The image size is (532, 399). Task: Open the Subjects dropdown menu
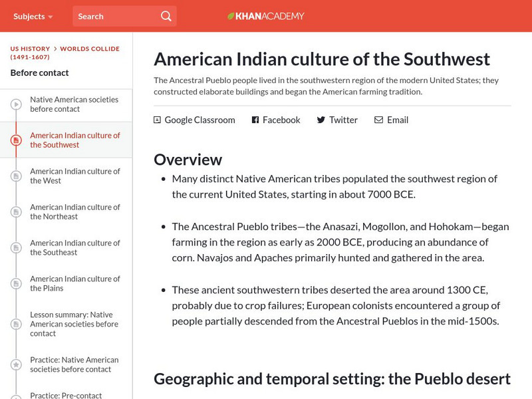33,16
